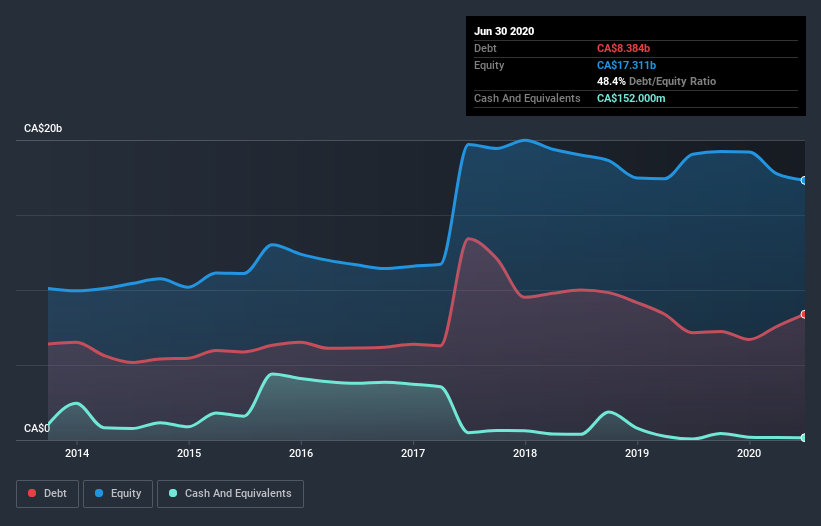Click the Jun 30 2020 tooltip date
Screen dimensions: 821x526
pyautogui.click(x=504, y=31)
